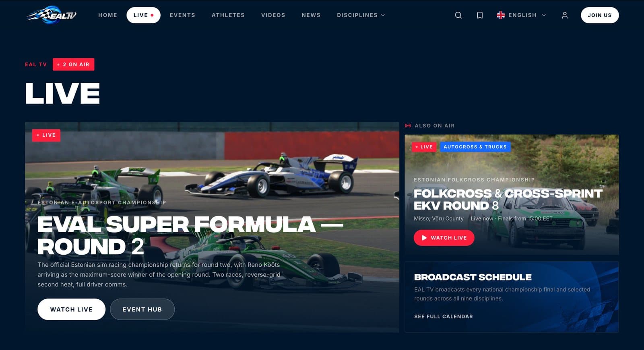
Task: Click the red LIVE badge on Super Formula
Action: coord(46,135)
